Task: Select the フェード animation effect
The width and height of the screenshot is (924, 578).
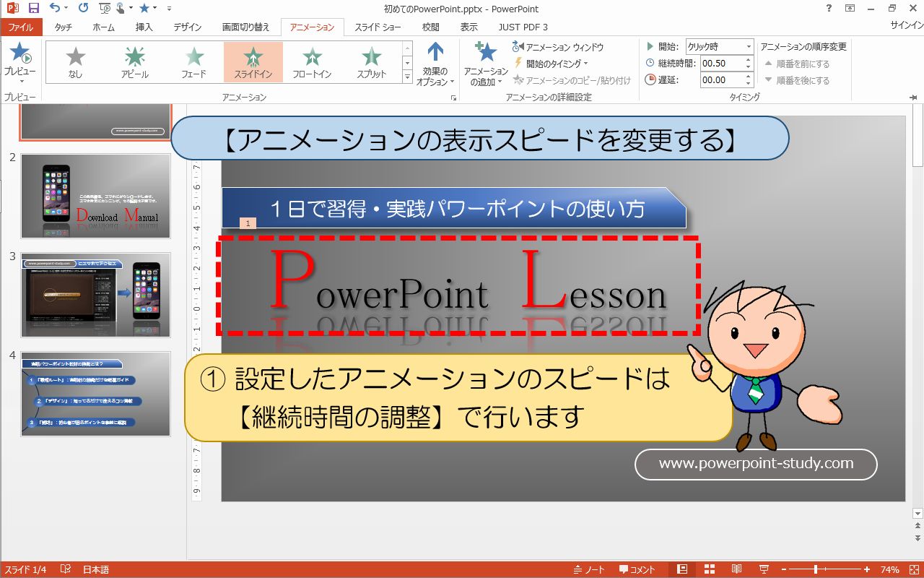Action: 193,62
